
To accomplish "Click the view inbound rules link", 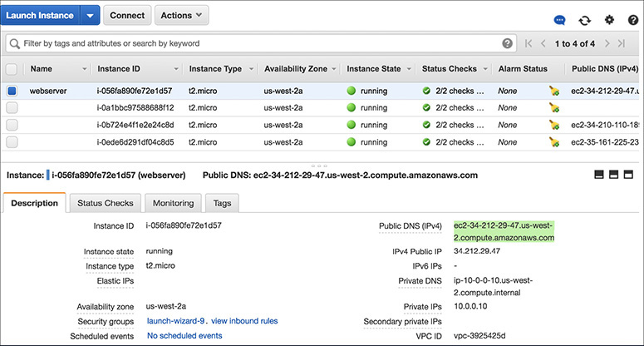I will click(x=244, y=321).
